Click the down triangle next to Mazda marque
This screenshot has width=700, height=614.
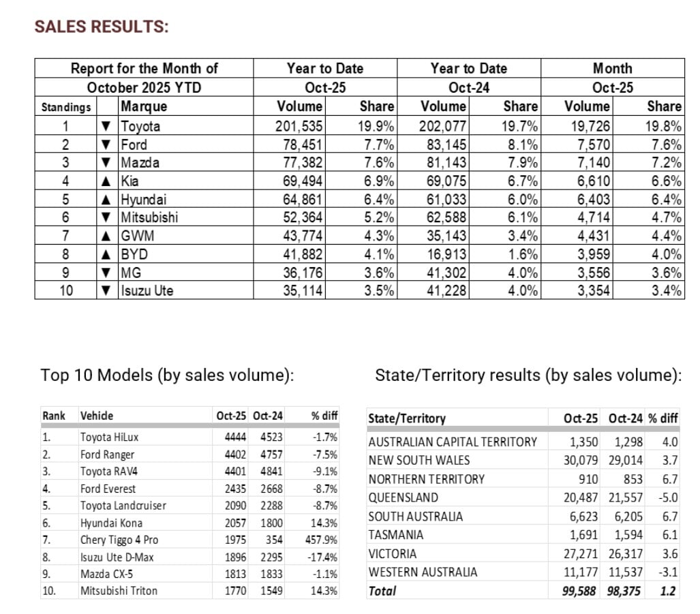pos(106,163)
